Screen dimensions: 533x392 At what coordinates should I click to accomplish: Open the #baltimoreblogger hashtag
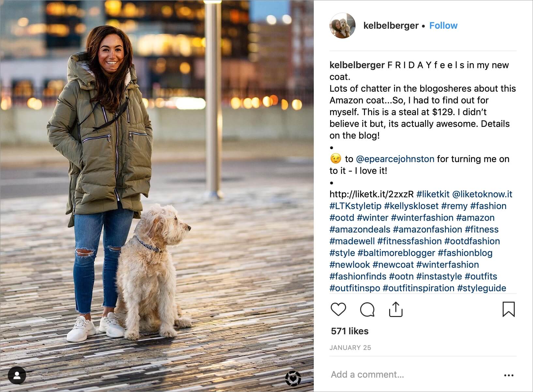click(x=396, y=253)
